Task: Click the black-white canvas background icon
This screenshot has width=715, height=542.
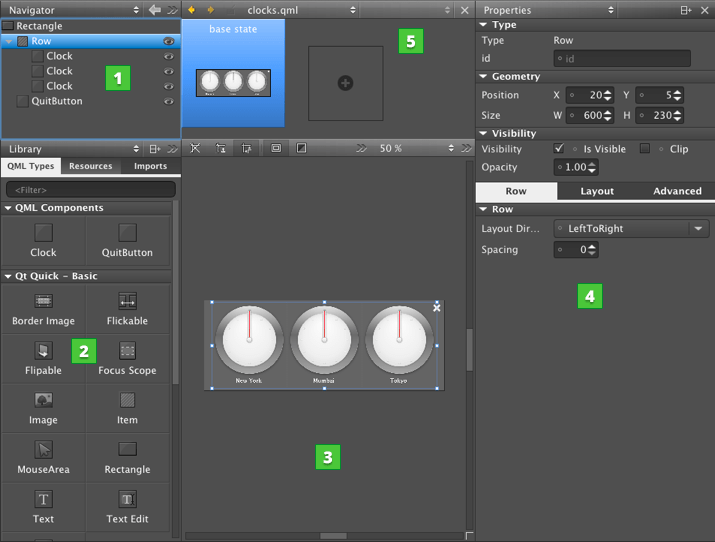Action: coord(301,148)
